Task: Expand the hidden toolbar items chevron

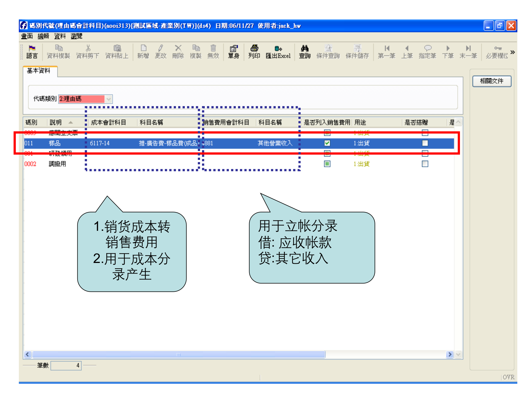Action: [513, 52]
